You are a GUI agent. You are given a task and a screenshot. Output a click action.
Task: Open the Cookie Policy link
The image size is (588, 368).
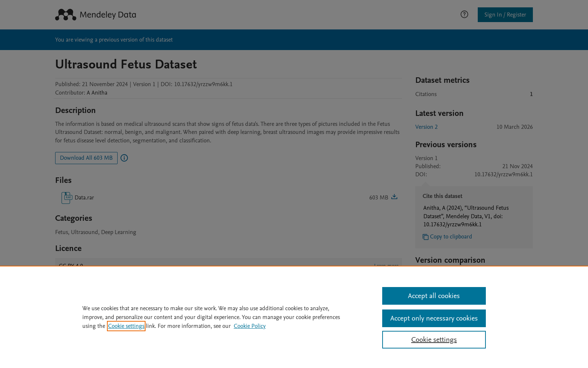tap(250, 326)
